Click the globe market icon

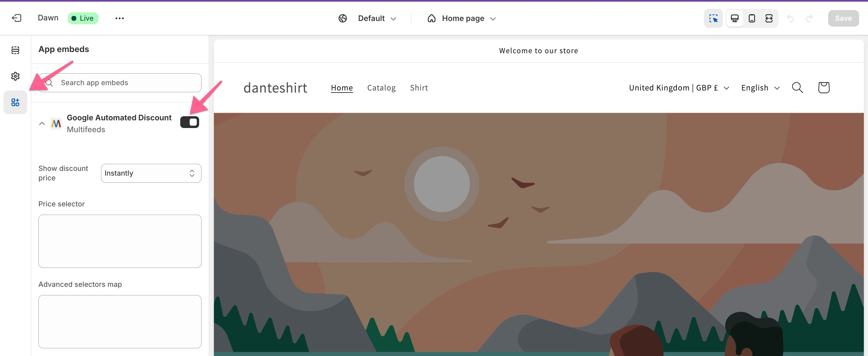click(343, 18)
